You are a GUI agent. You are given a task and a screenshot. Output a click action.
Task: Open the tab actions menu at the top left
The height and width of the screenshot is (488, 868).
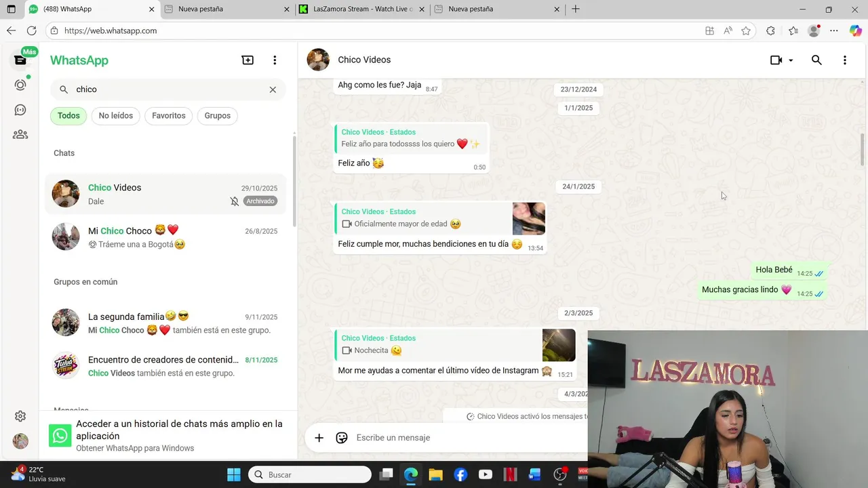click(11, 9)
